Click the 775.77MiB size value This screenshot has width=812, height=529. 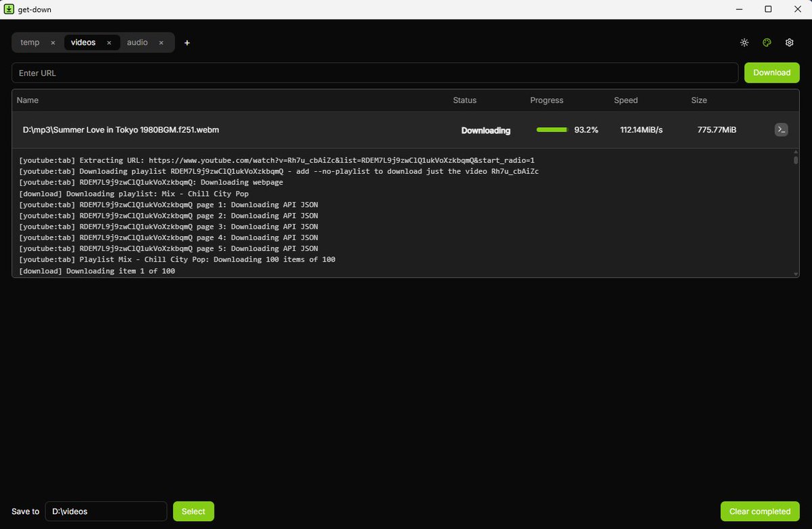point(717,130)
